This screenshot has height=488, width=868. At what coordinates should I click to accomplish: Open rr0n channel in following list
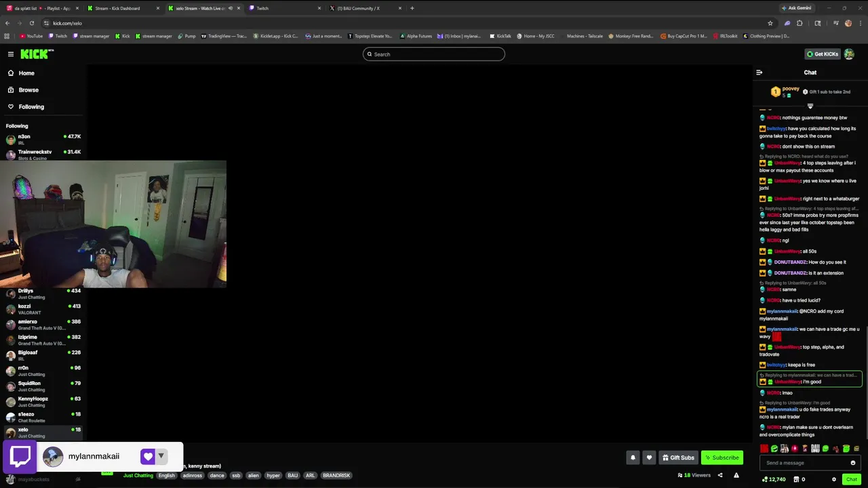[x=42, y=371]
